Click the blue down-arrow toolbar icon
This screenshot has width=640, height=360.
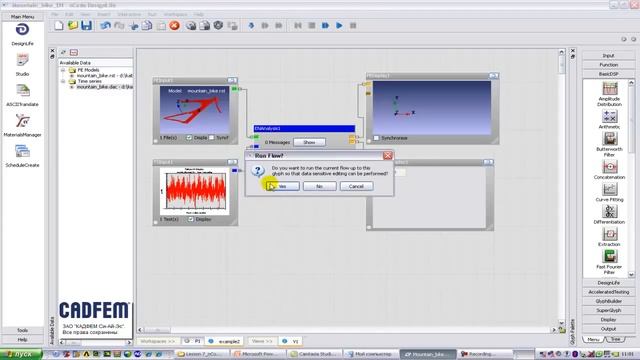point(251,25)
